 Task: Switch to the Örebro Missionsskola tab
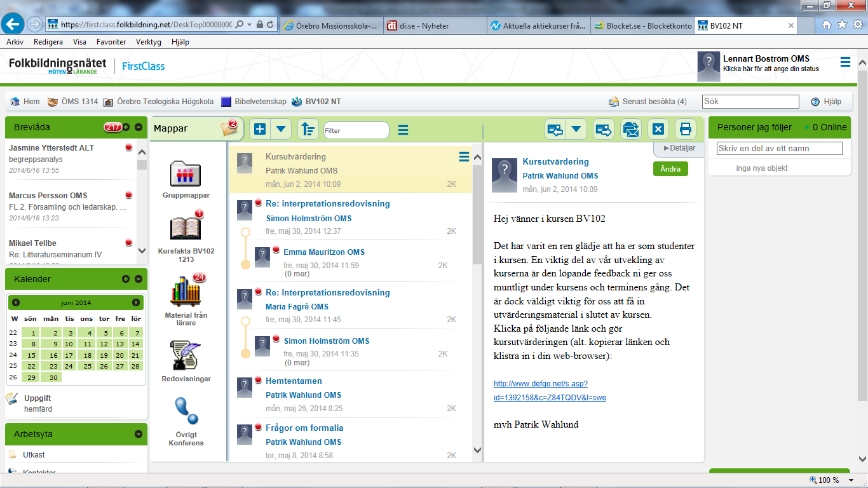pos(330,26)
